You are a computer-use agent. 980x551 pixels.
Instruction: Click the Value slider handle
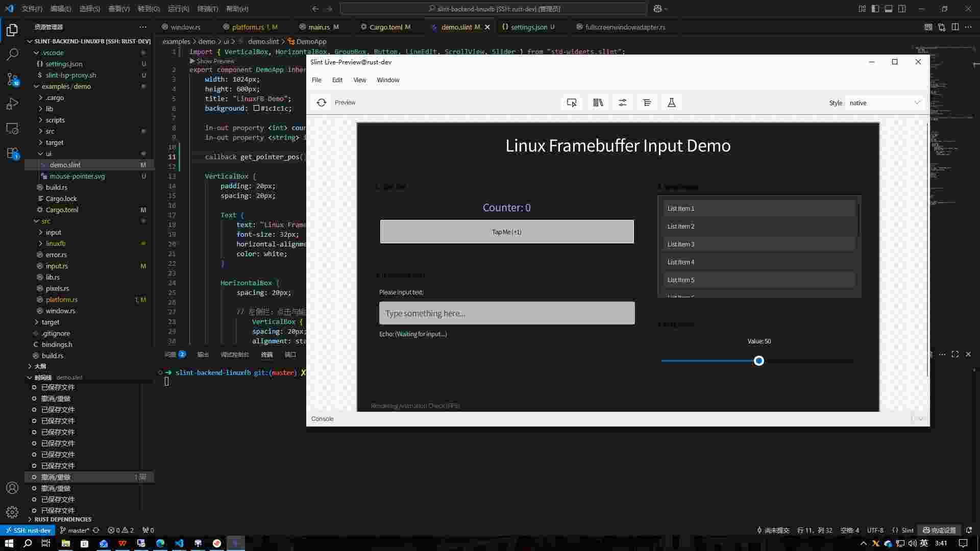pos(759,361)
